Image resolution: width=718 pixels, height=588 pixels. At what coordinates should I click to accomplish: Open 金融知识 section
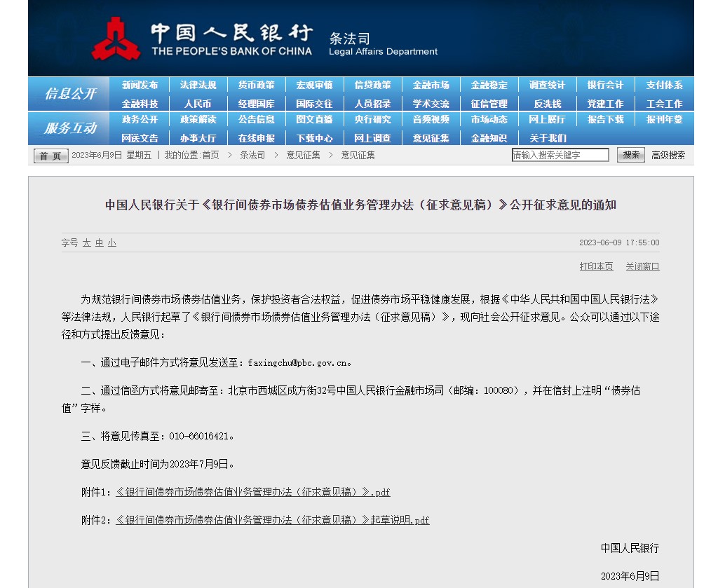pyautogui.click(x=489, y=138)
